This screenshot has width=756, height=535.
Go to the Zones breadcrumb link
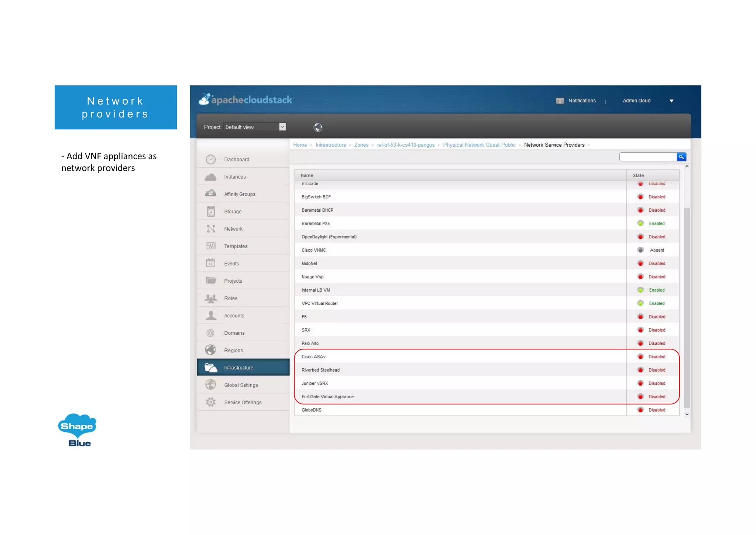pos(361,145)
